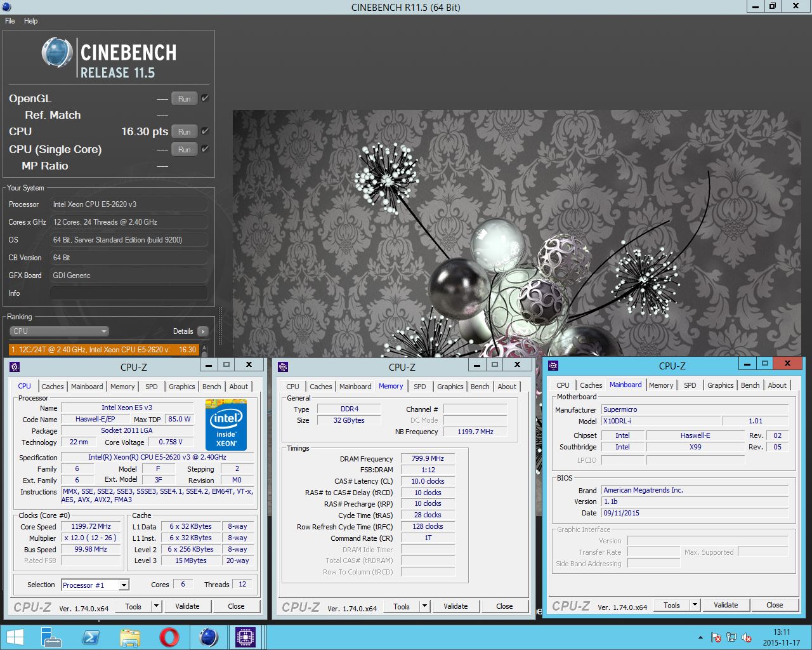Click the motherboard model X10DRL-i field
The image size is (812, 650).
[x=661, y=421]
